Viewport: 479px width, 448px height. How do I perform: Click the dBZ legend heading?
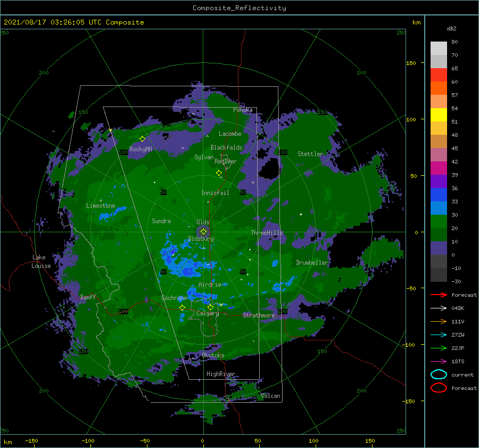coord(451,28)
